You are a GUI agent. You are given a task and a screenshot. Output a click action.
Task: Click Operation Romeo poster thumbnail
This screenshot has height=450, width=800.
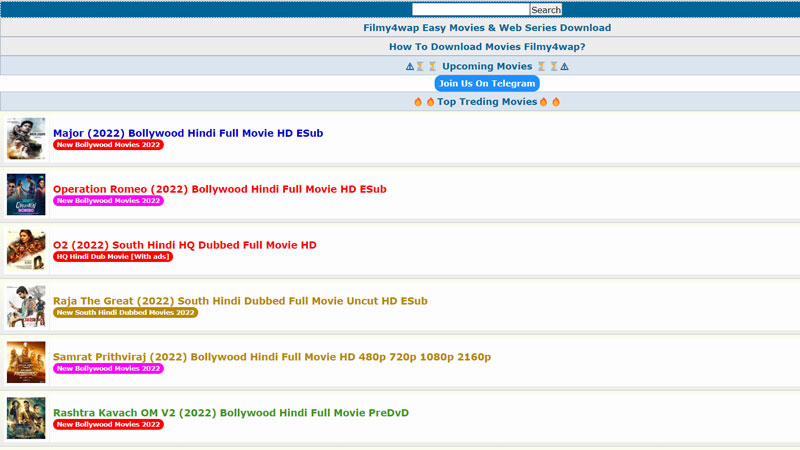pos(26,194)
